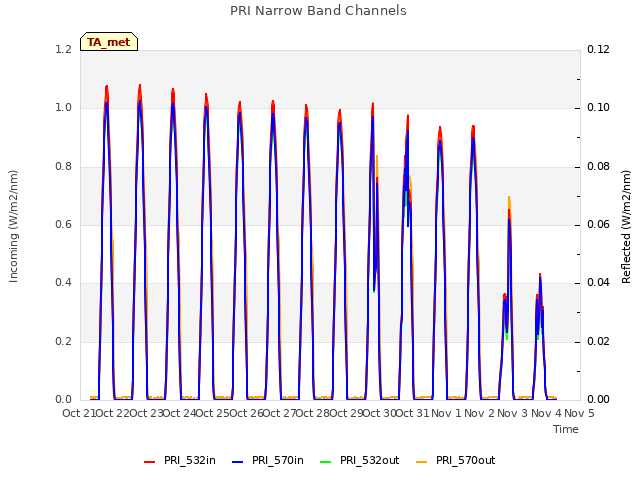The height and width of the screenshot is (480, 640).
Task: Click the Oct 21 x-axis tick label
Action: tap(79, 413)
